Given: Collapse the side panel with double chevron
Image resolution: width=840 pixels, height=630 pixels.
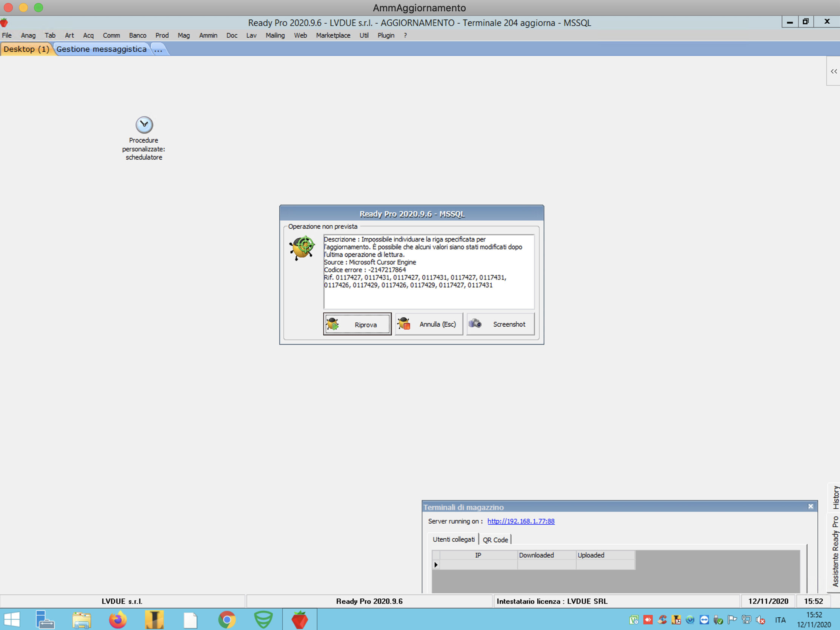Looking at the screenshot, I should [x=834, y=71].
